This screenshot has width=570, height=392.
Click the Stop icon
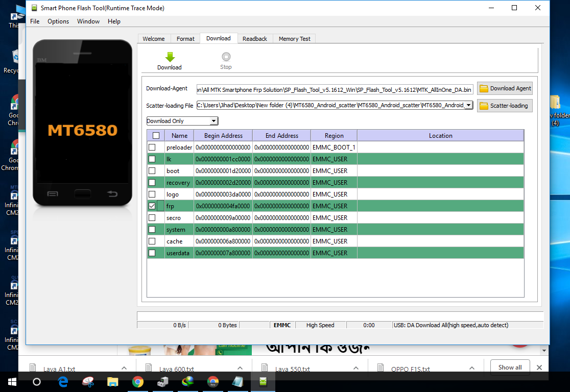pyautogui.click(x=226, y=57)
